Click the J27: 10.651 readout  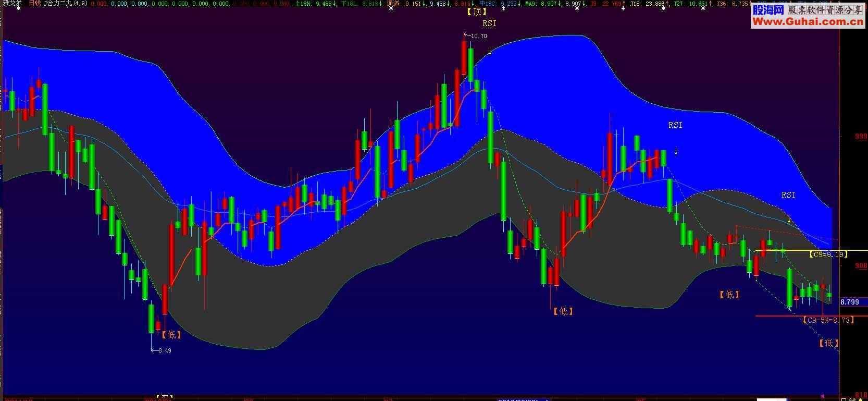click(692, 4)
